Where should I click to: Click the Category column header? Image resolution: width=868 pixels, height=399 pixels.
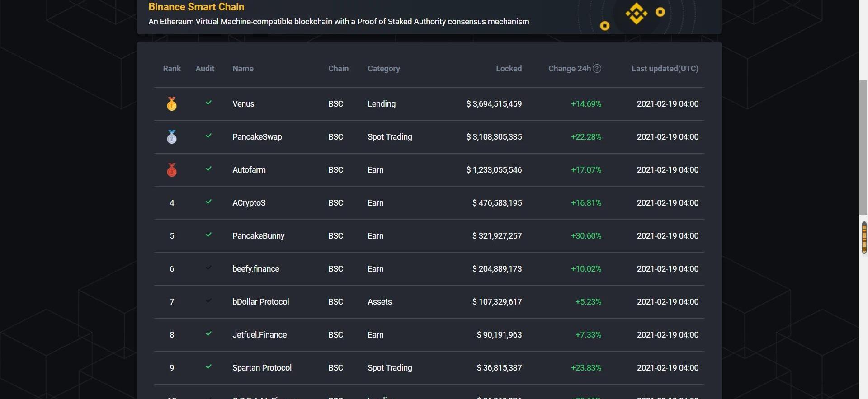click(383, 69)
